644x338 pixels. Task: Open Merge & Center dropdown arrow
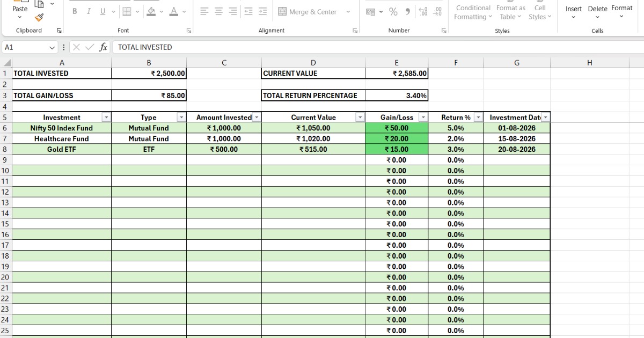click(348, 12)
